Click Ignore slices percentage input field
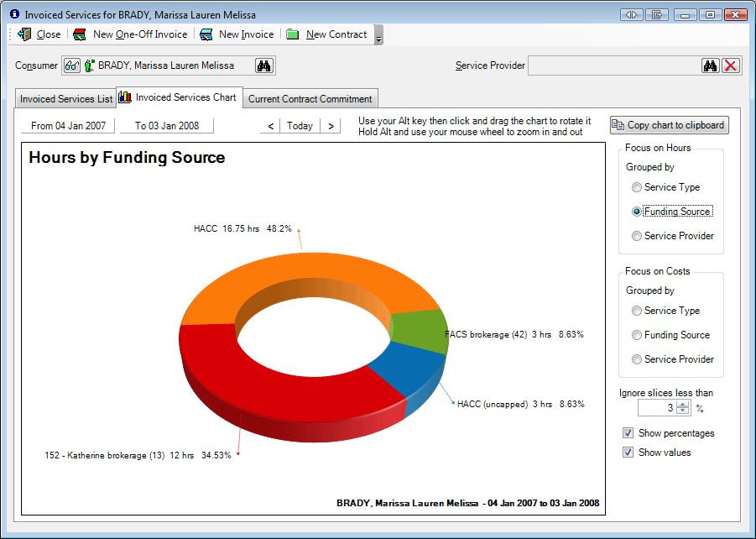Screen dimensions: 756x539 click(x=657, y=408)
